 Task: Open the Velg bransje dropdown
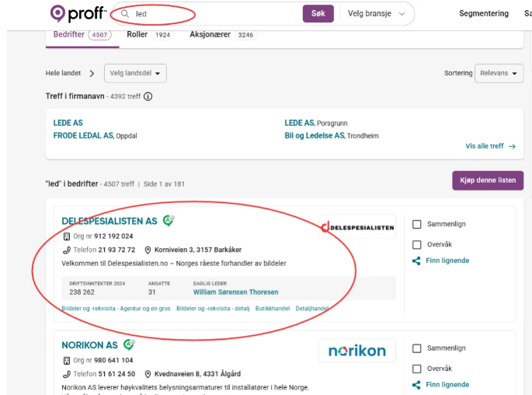click(x=377, y=13)
